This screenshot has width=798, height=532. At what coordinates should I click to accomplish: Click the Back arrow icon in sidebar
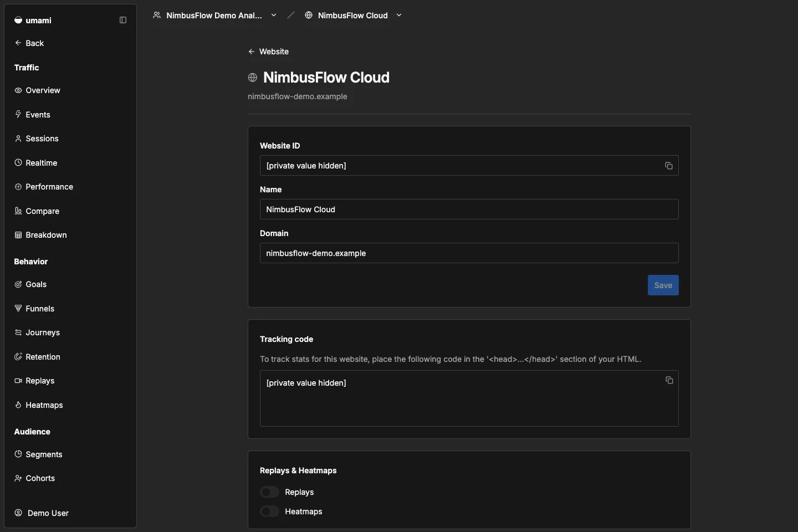point(18,43)
